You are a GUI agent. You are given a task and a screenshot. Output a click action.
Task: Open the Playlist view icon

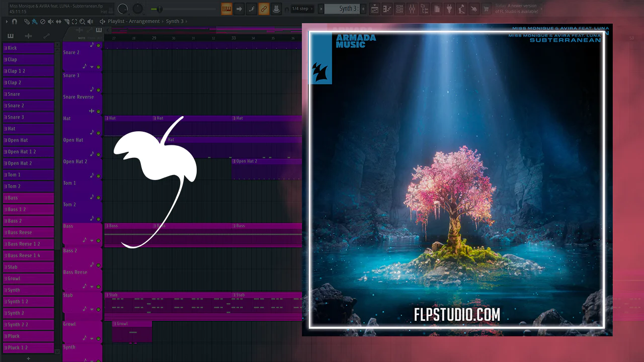tap(375, 9)
